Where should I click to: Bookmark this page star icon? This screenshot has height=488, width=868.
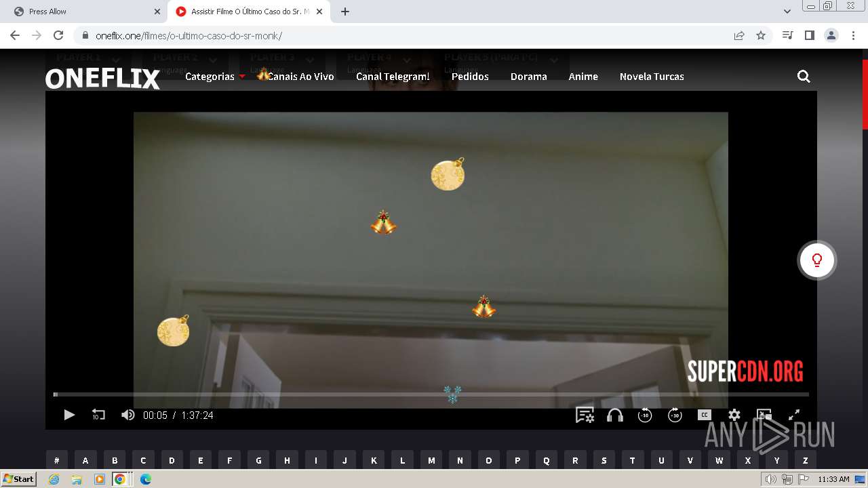761,35
